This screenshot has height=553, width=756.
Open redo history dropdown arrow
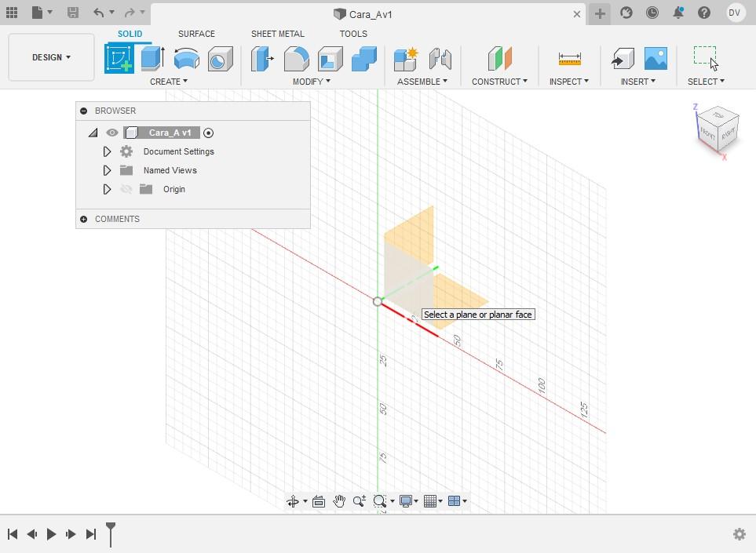coord(142,12)
